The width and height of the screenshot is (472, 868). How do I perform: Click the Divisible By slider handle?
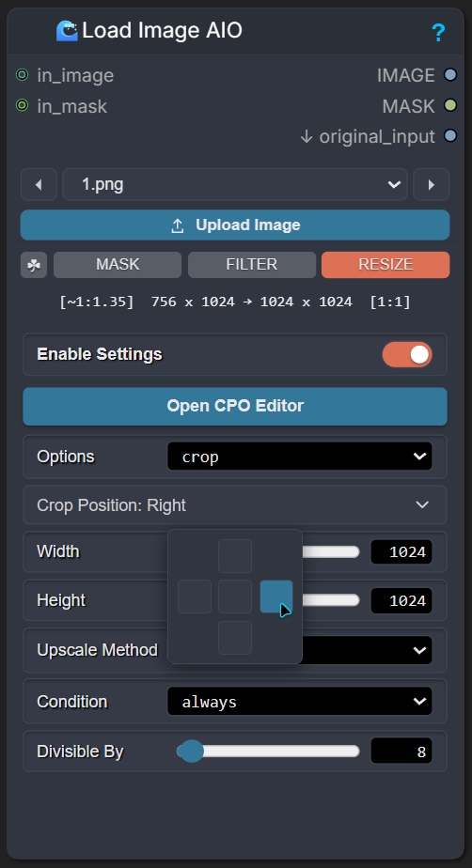(x=192, y=752)
